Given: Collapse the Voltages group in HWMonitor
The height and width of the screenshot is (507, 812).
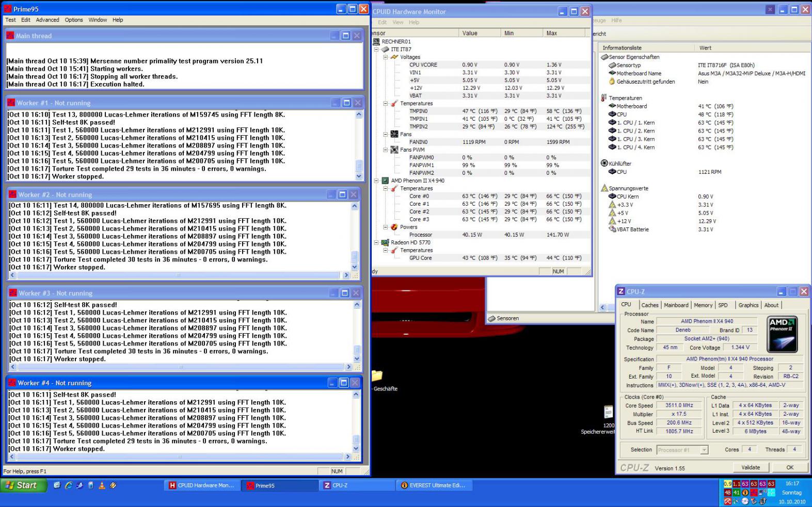Looking at the screenshot, I should pyautogui.click(x=386, y=57).
